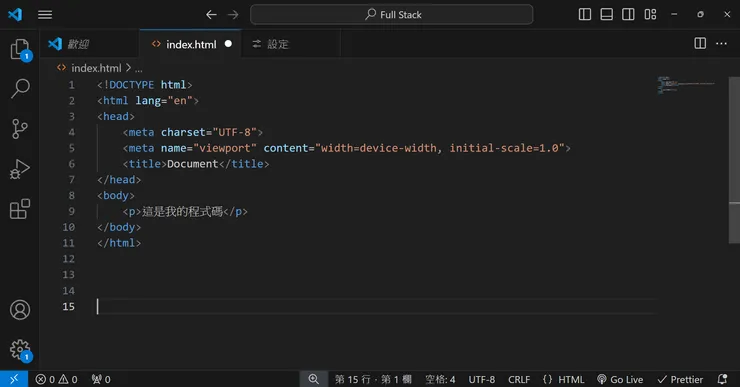Screen dimensions: 740x387
Task: Open the Search view
Action: click(x=20, y=88)
